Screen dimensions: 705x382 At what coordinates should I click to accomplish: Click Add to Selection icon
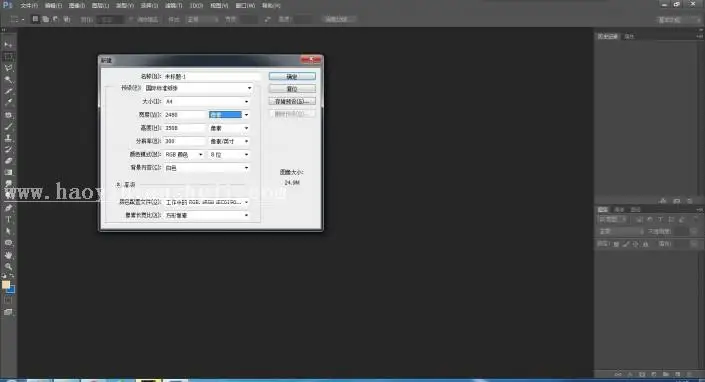45,19
